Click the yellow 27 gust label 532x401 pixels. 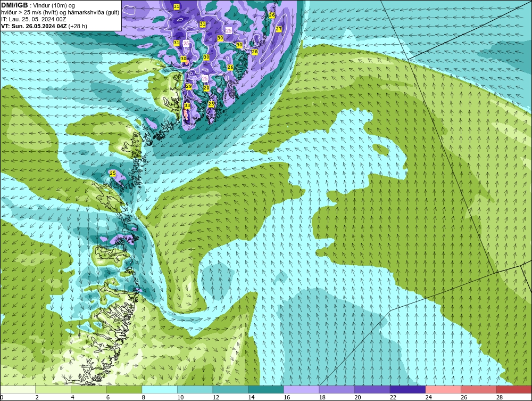pos(279,29)
